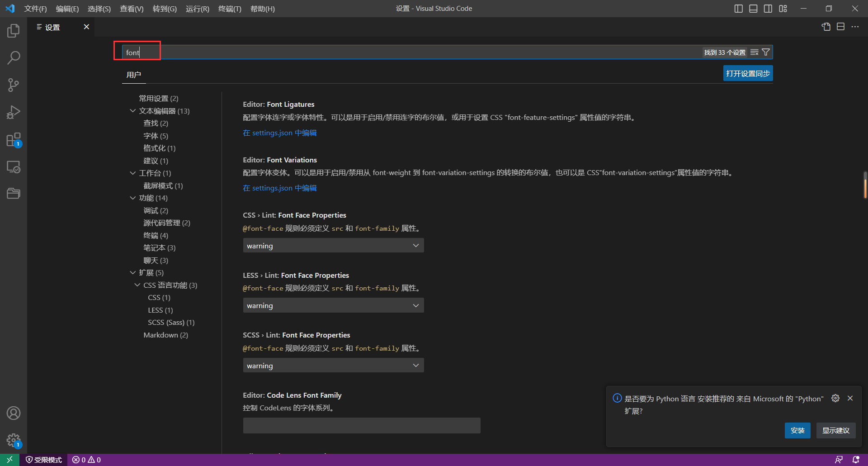Open the 选择(S) menu

99,9
